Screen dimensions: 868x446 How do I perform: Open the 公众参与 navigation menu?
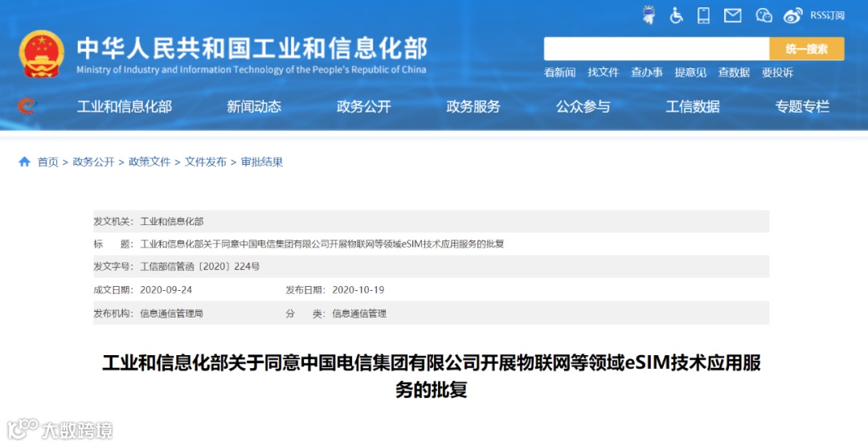pos(583,106)
